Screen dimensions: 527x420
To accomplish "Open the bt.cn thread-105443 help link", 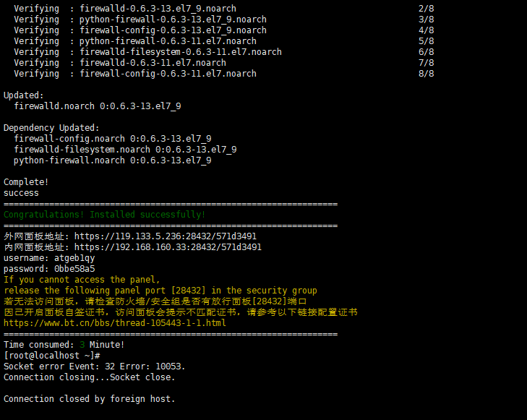I will click(x=115, y=323).
